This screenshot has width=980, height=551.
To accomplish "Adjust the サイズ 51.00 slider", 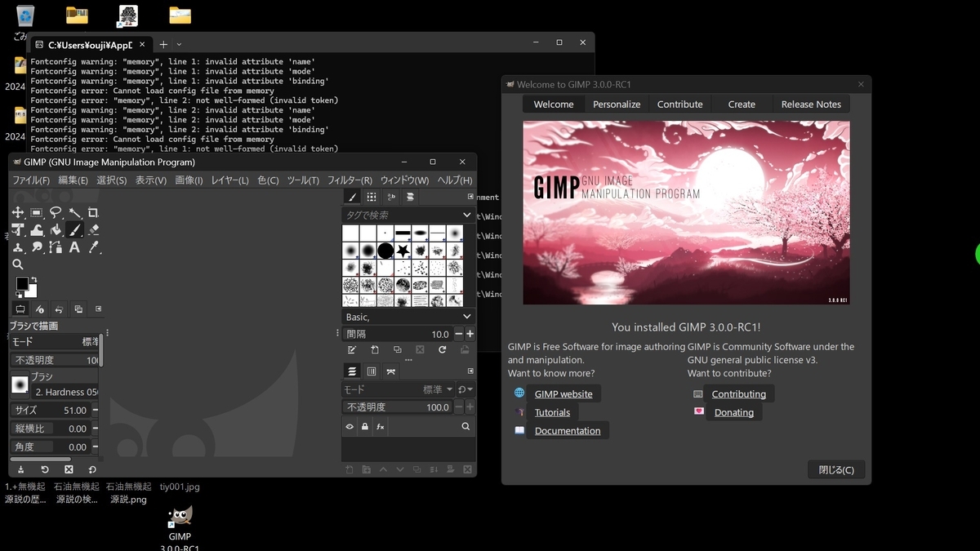I will pyautogui.click(x=50, y=411).
